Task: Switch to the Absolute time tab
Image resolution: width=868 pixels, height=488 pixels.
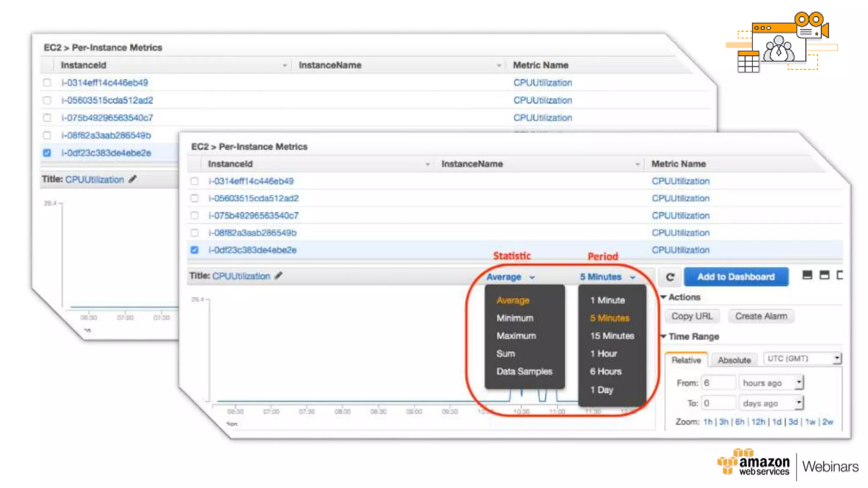Action: tap(734, 360)
